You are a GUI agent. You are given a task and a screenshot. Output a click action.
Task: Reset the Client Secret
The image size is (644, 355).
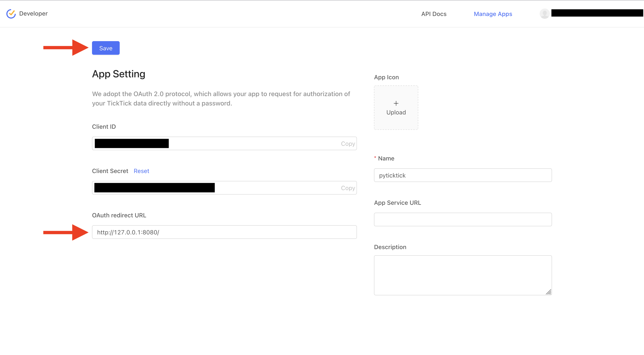pos(141,171)
